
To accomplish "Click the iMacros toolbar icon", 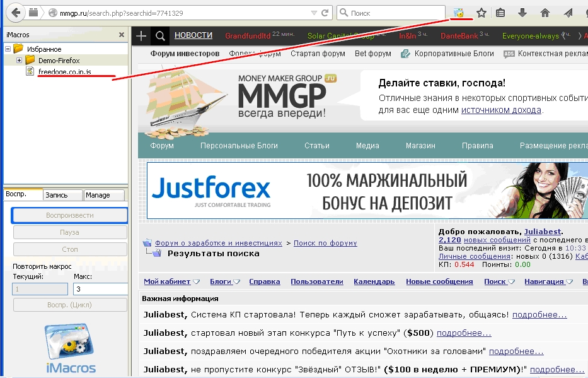I will pyautogui.click(x=459, y=13).
